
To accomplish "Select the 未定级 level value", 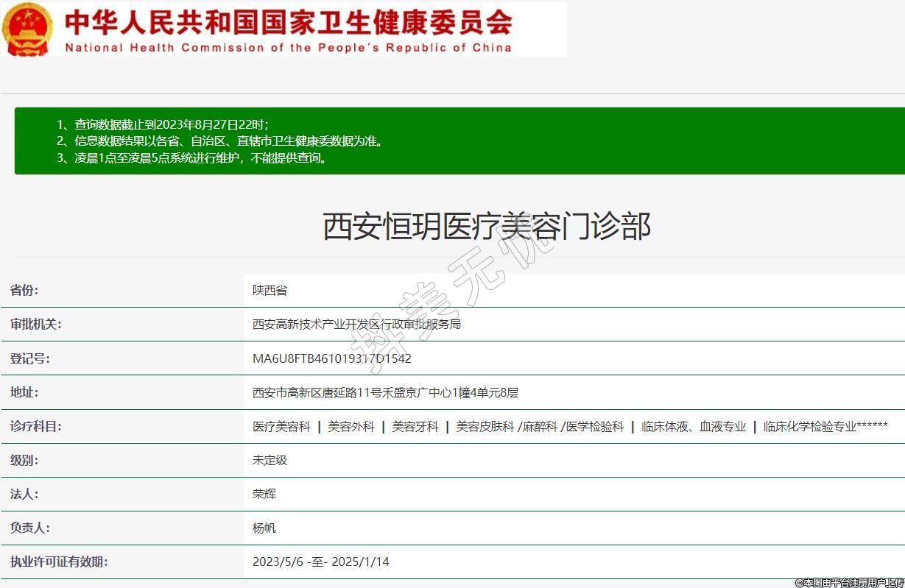I will pos(270,460).
